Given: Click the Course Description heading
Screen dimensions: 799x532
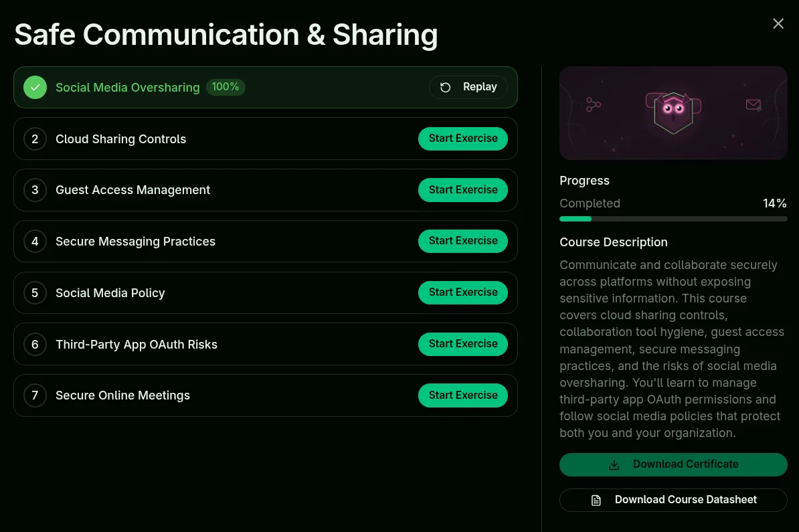Looking at the screenshot, I should click(614, 242).
